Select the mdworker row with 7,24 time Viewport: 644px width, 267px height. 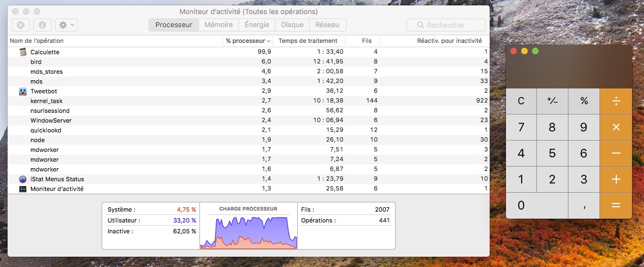(x=248, y=160)
